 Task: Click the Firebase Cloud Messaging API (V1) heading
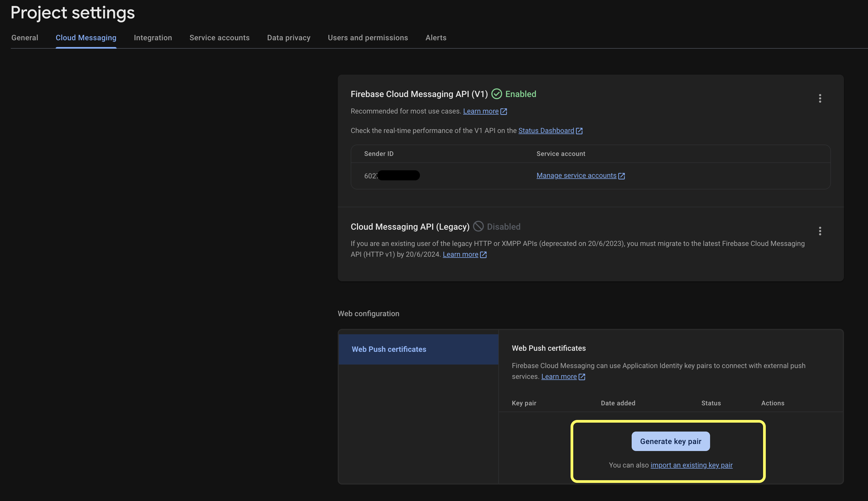[x=419, y=94]
